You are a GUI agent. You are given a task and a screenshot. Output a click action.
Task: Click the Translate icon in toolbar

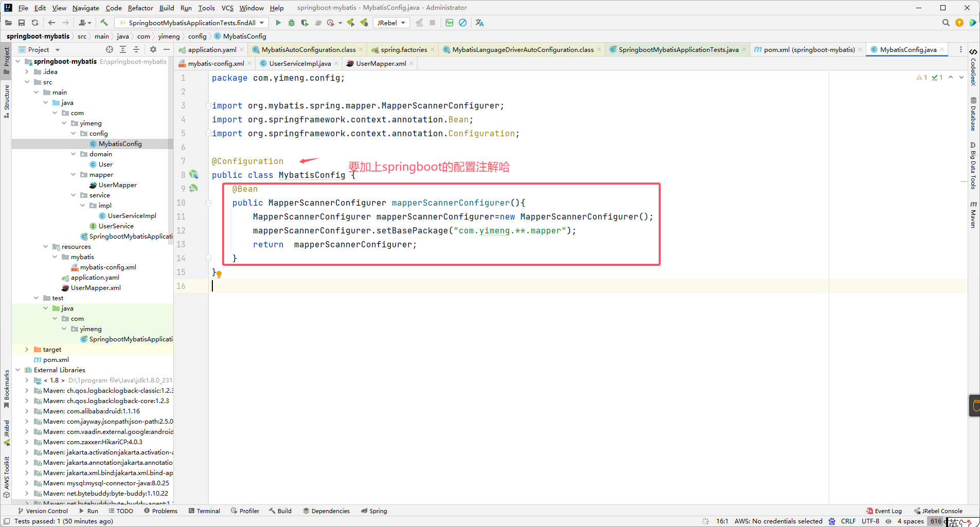[480, 23]
